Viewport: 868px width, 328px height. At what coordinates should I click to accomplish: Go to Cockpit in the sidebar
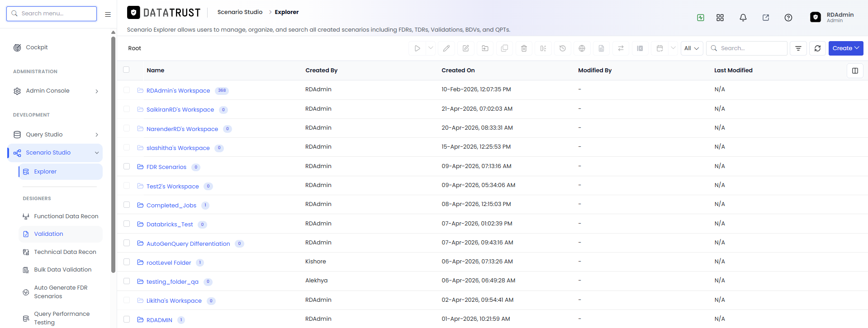[37, 47]
